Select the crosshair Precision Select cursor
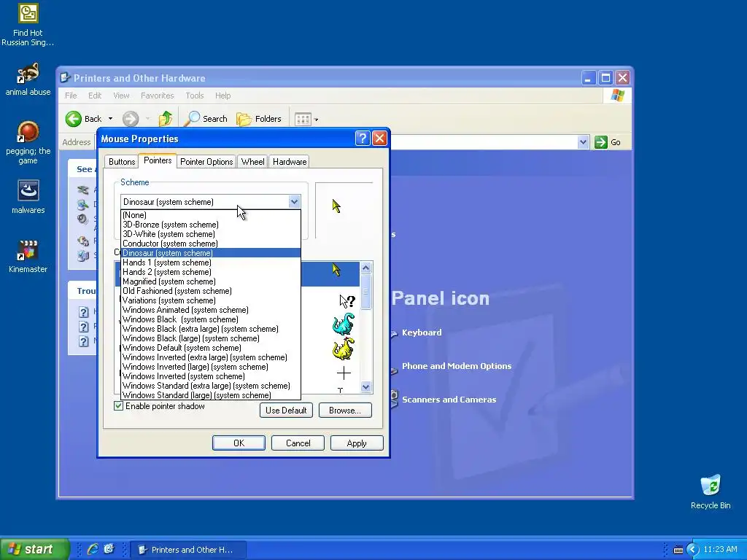 [x=344, y=373]
